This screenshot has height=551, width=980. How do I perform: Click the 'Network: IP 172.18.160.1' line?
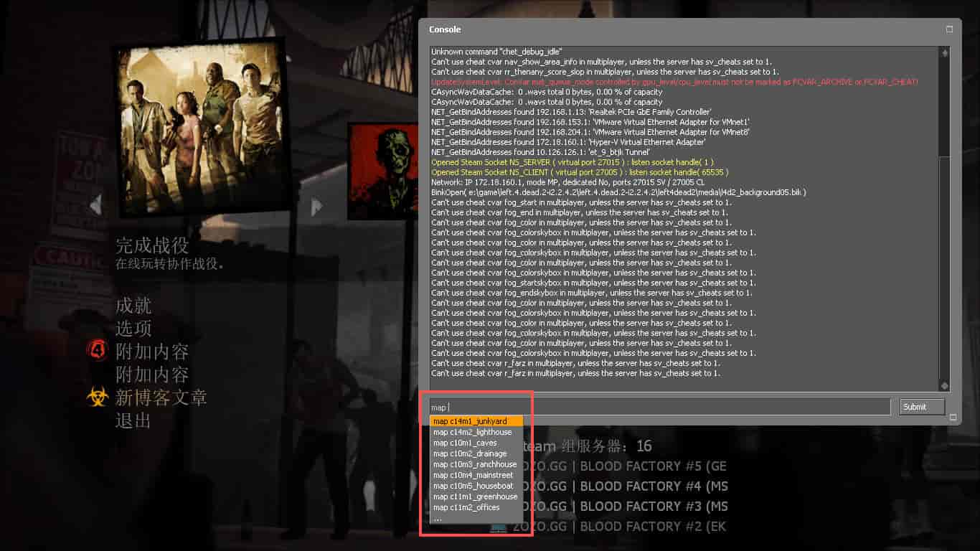coord(568,182)
